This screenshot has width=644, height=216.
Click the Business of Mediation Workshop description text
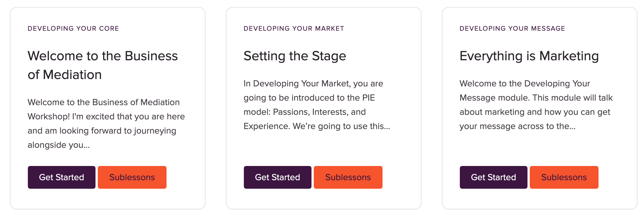106,124
